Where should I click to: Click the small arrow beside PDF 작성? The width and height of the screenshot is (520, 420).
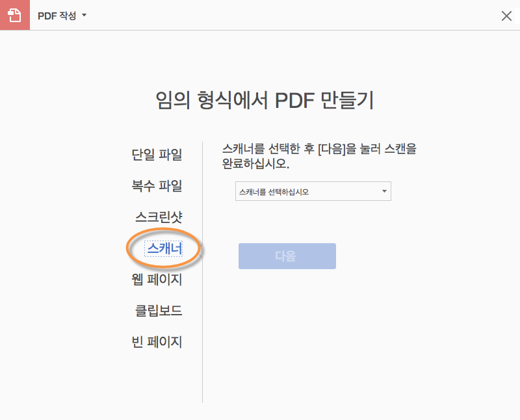click(84, 15)
